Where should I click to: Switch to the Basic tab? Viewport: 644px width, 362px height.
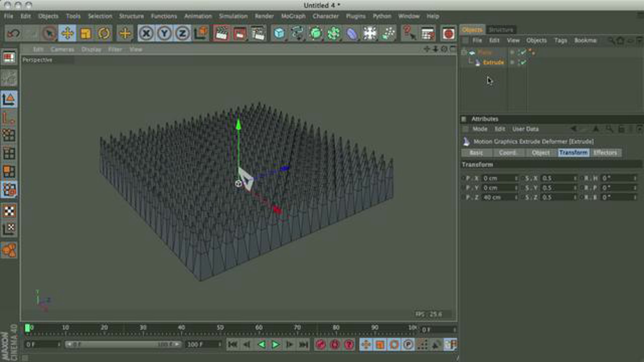(477, 153)
